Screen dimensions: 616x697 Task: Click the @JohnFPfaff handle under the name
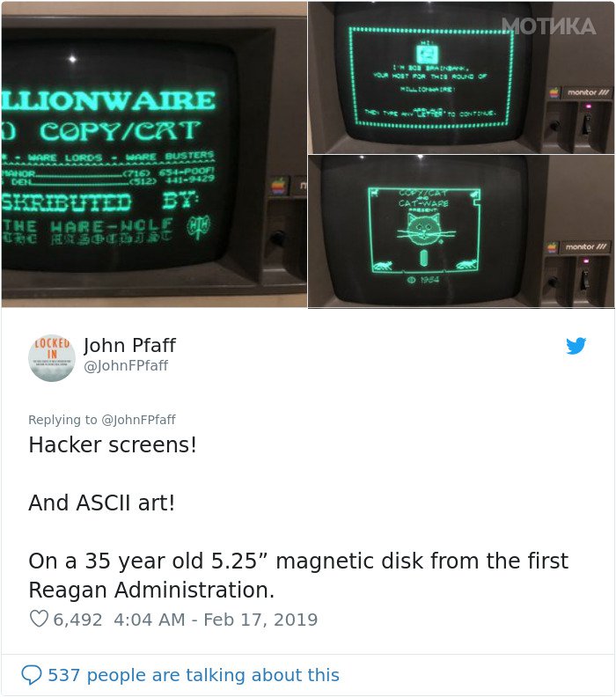pos(126,365)
